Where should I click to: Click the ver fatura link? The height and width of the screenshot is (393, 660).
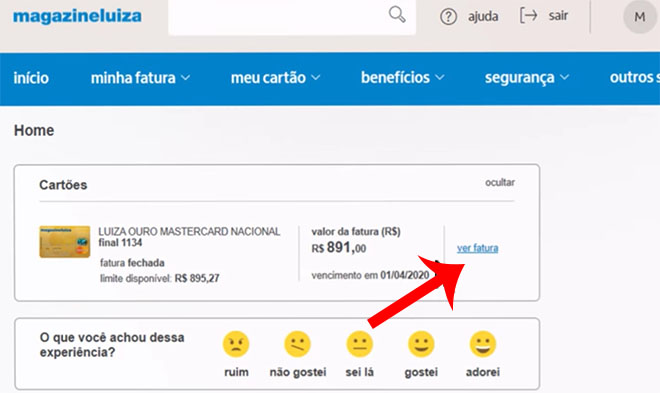click(478, 248)
